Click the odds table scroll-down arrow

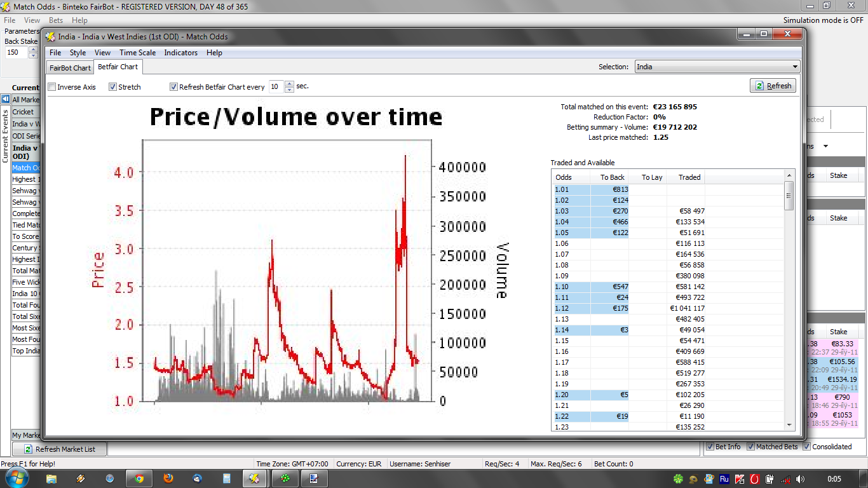pos(789,426)
